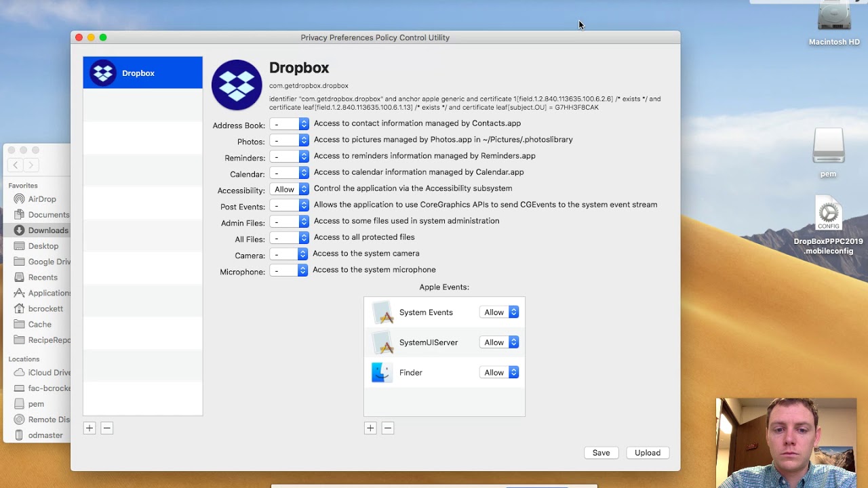Click the SystemUIServer app icon
The width and height of the screenshot is (868, 488).
pyautogui.click(x=382, y=342)
